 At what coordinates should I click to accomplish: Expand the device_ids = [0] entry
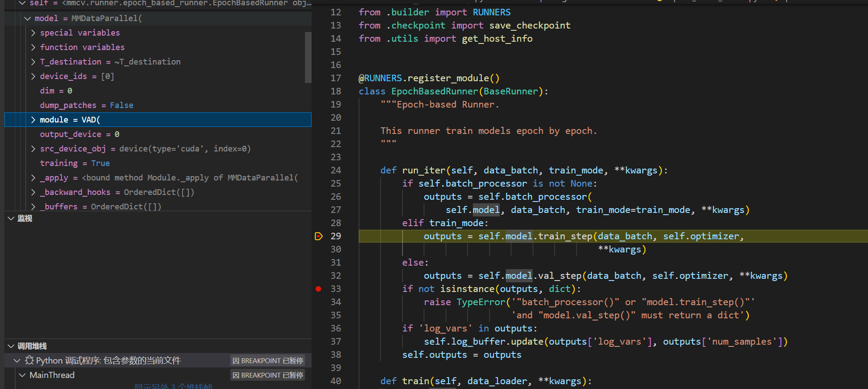33,76
